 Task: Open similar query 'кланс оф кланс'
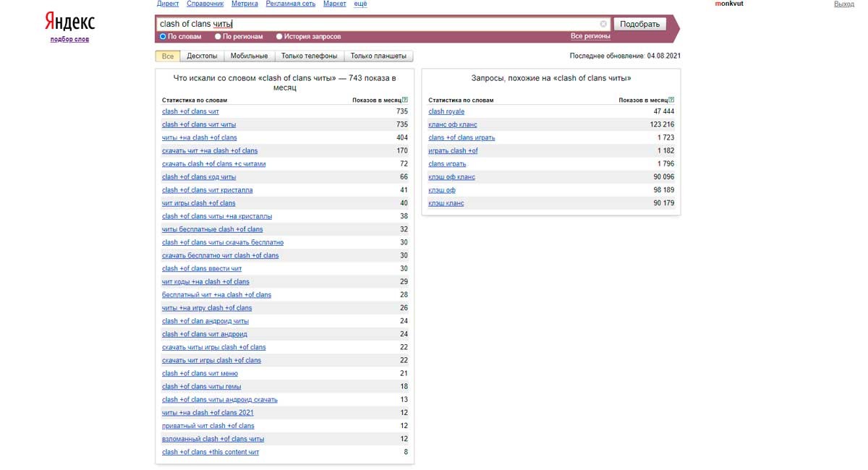453,124
